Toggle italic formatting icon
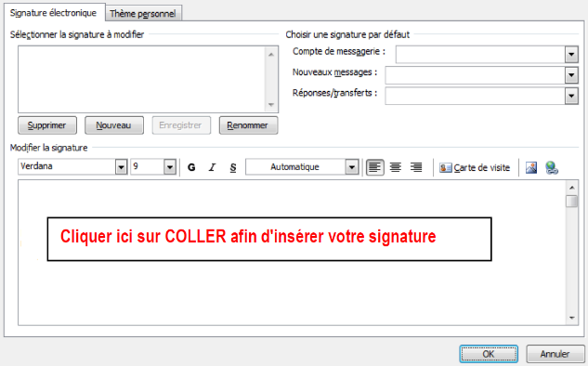The image size is (588, 366). click(x=212, y=167)
